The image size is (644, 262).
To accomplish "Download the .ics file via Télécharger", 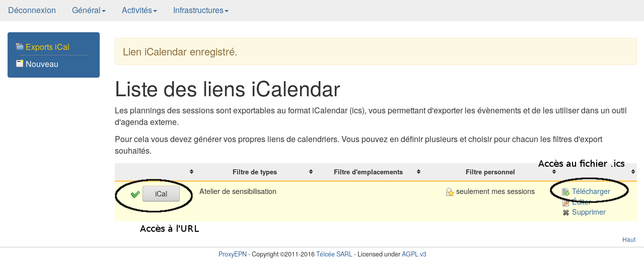I will click(591, 191).
